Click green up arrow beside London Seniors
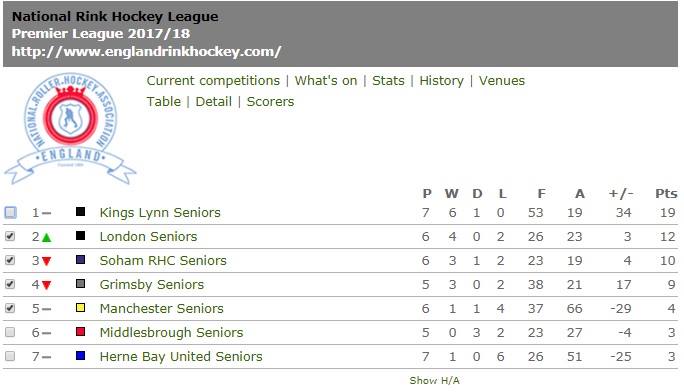 pyautogui.click(x=47, y=238)
